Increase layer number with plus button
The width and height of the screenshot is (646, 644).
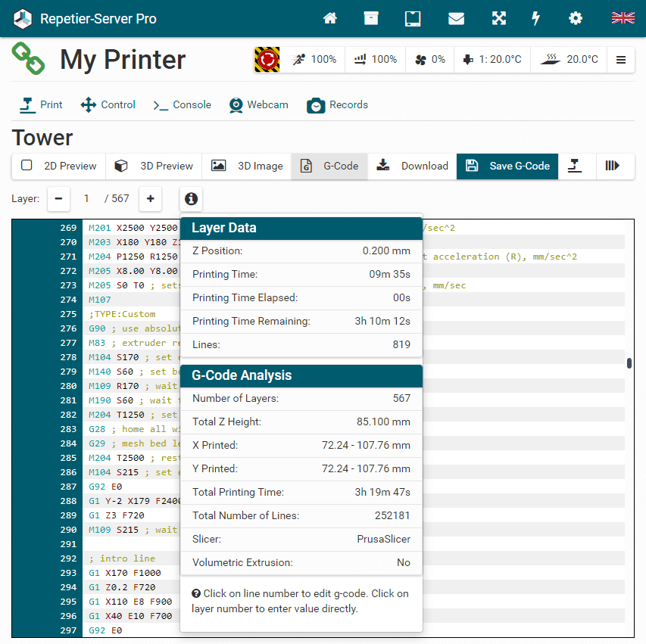150,199
